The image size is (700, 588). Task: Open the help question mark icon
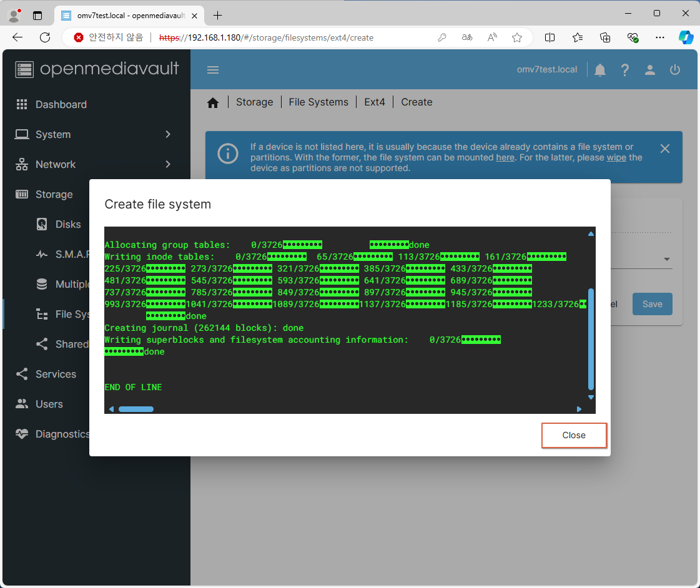(625, 69)
